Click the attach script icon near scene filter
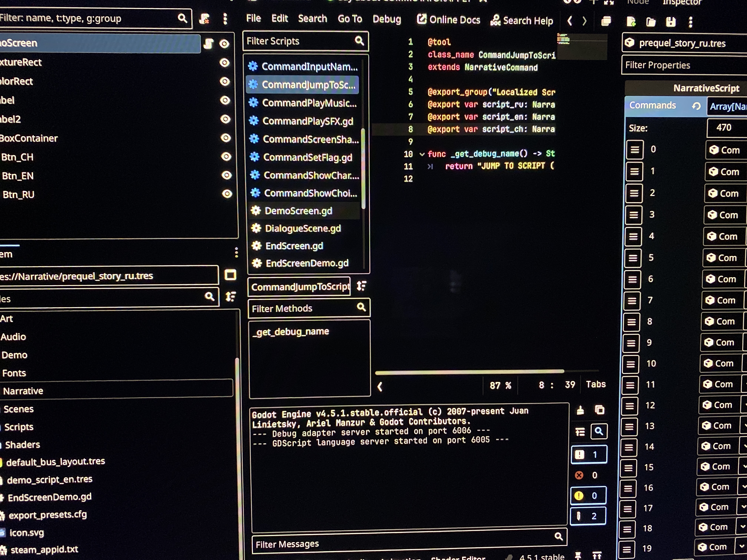747x560 pixels. (204, 19)
